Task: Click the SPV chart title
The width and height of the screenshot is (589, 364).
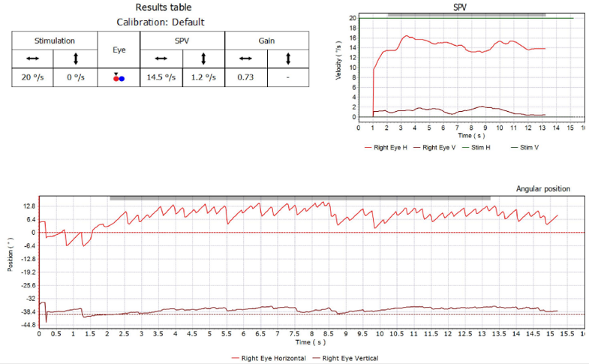Action: pyautogui.click(x=460, y=8)
